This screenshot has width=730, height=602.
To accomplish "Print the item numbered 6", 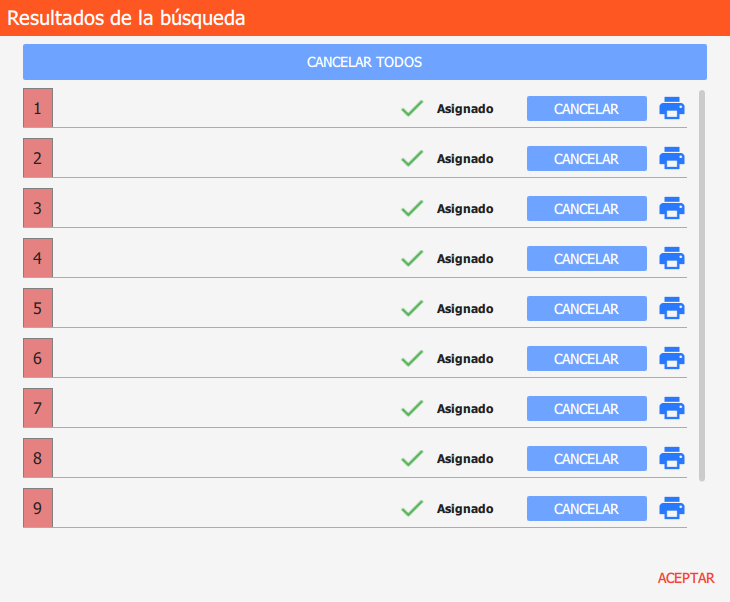I will [x=671, y=358].
